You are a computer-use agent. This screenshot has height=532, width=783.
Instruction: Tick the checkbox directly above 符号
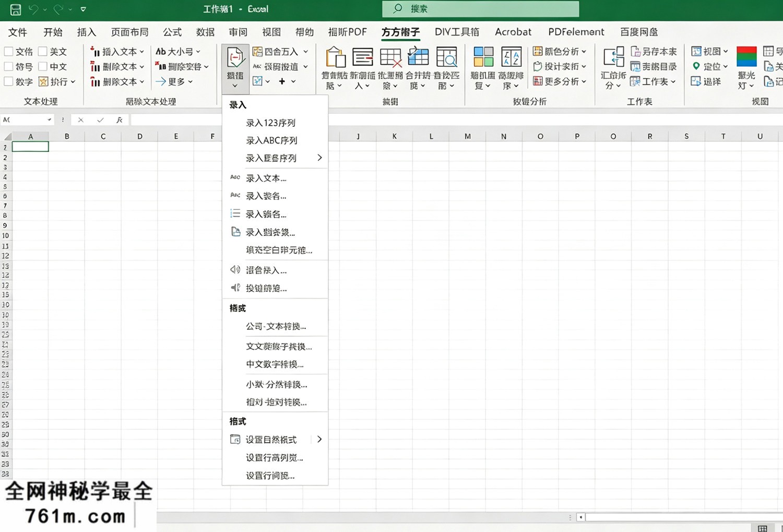click(x=8, y=51)
